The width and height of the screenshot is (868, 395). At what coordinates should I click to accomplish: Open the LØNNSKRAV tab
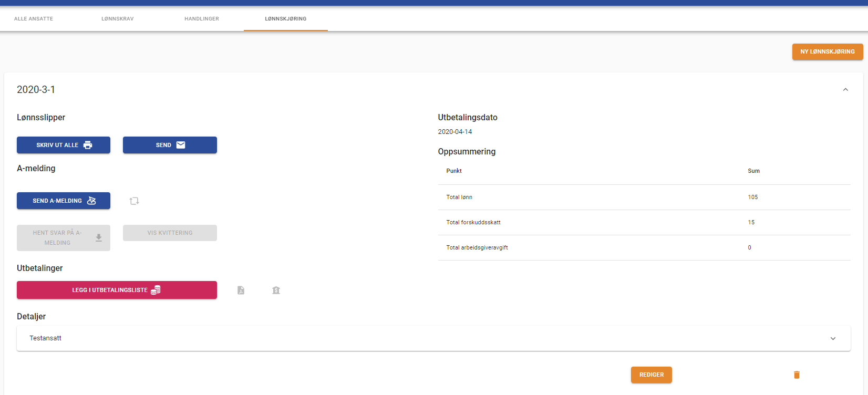[118, 19]
